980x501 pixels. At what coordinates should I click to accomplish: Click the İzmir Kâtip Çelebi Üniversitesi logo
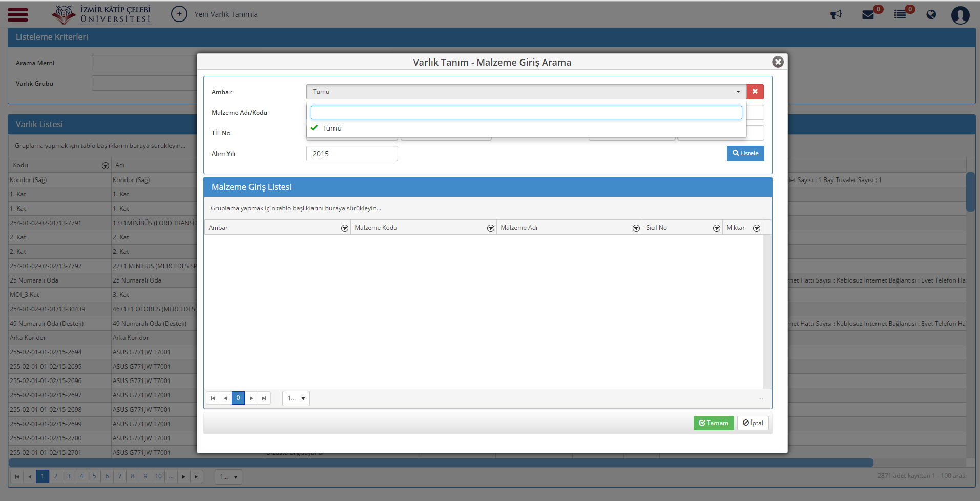click(101, 14)
